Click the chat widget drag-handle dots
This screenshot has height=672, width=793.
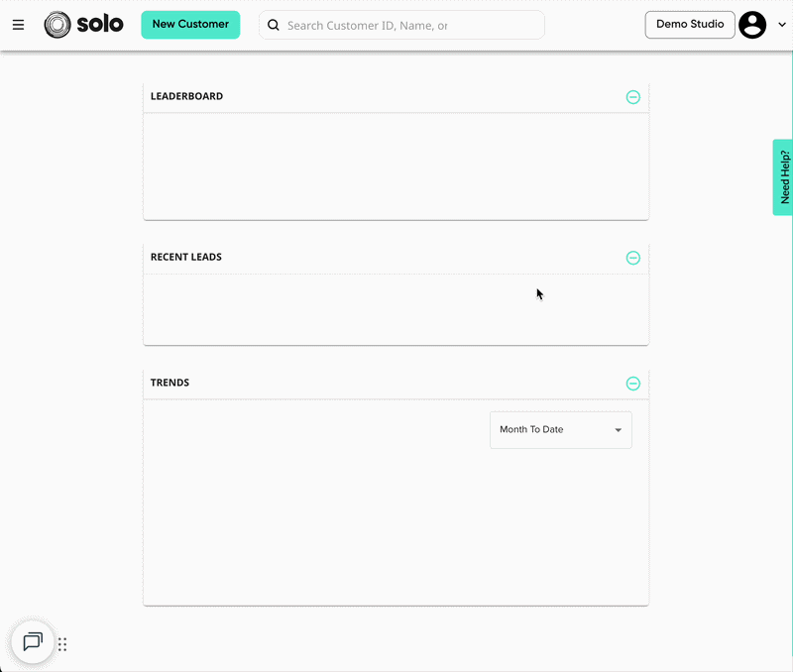tap(62, 644)
